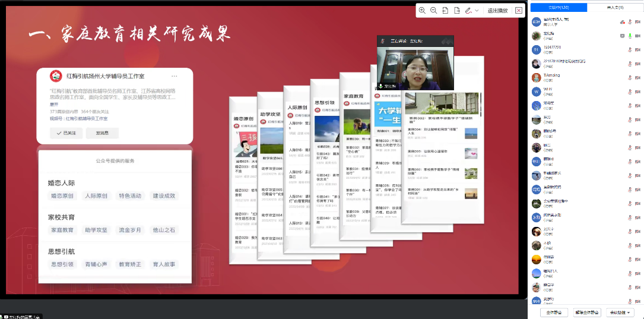Switch to the 未入会(1) tab

[615, 7]
